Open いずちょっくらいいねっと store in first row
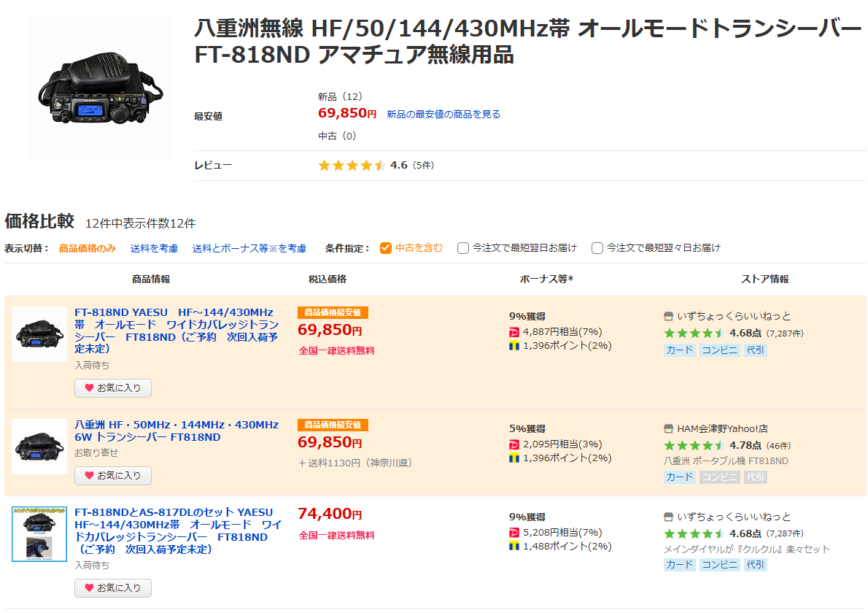Image resolution: width=868 pixels, height=613 pixels. [x=734, y=316]
